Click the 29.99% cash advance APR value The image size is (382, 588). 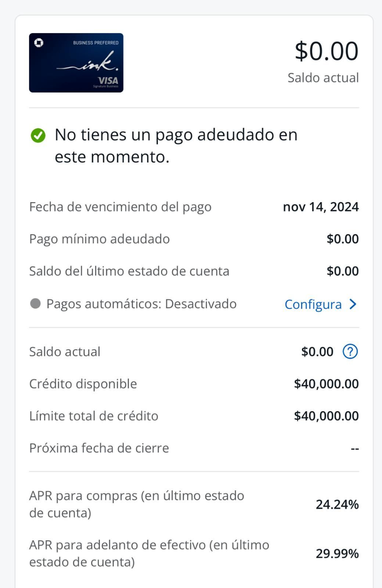point(337,554)
